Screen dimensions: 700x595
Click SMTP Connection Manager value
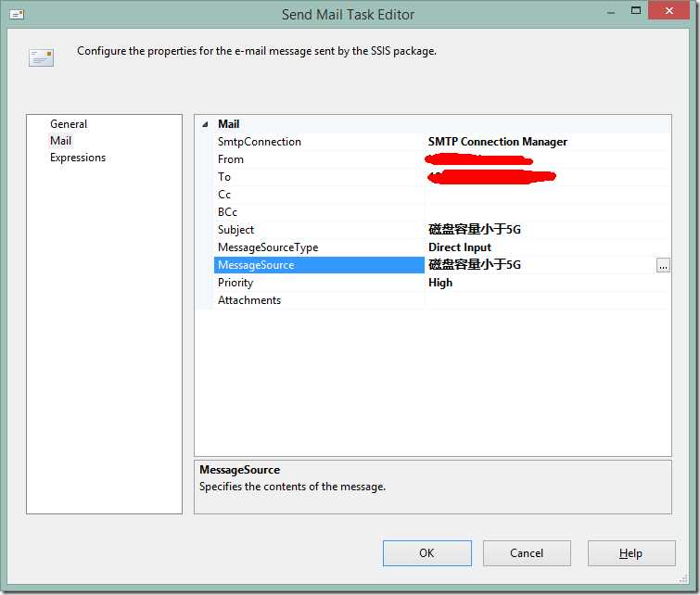497,142
